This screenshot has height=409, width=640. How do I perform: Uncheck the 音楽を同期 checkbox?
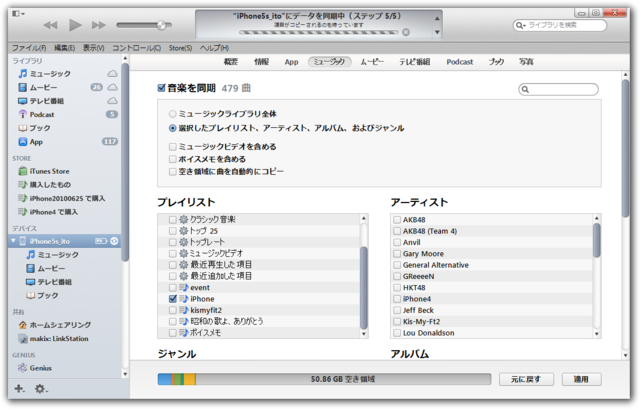pos(162,88)
